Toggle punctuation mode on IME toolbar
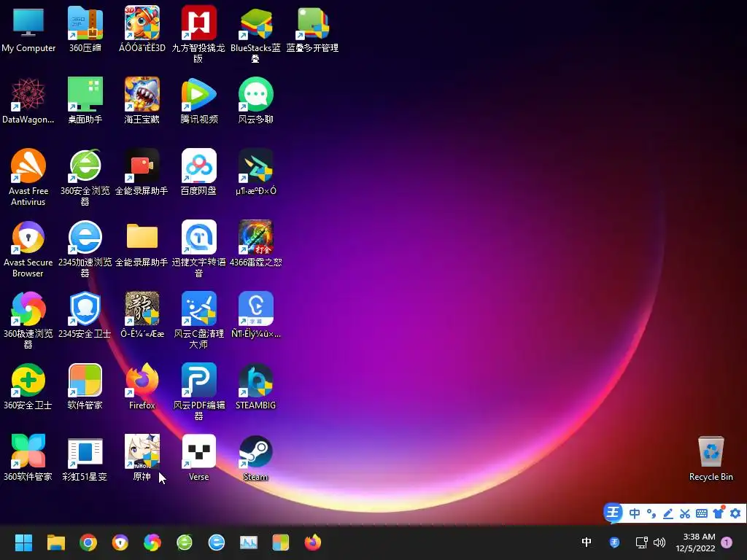The width and height of the screenshot is (747, 560). [x=651, y=513]
